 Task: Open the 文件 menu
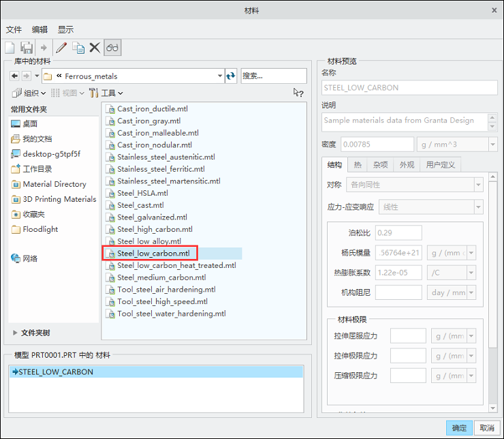14,30
